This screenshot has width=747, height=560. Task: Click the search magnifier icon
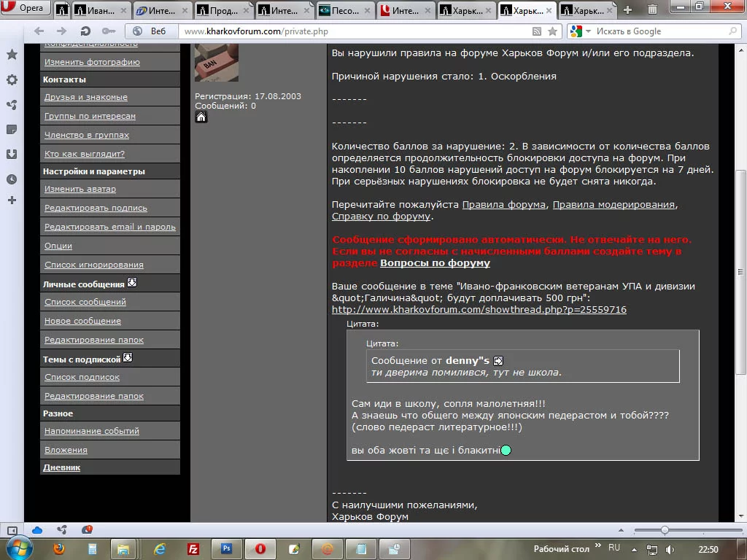pos(732,31)
